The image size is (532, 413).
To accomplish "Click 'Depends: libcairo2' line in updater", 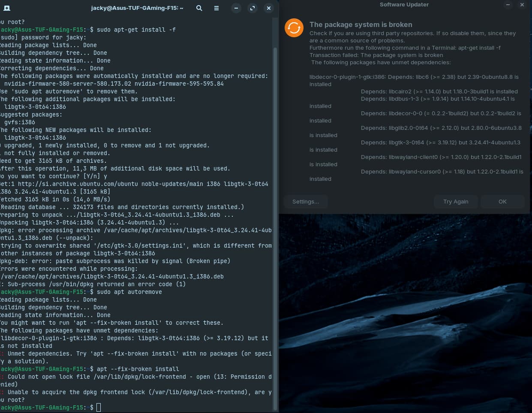I will coord(439,92).
